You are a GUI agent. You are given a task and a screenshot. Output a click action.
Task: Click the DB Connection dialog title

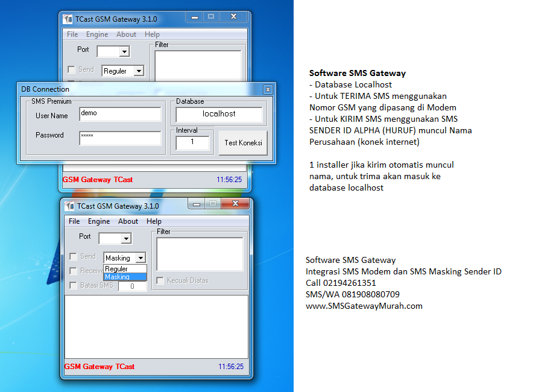tap(45, 89)
